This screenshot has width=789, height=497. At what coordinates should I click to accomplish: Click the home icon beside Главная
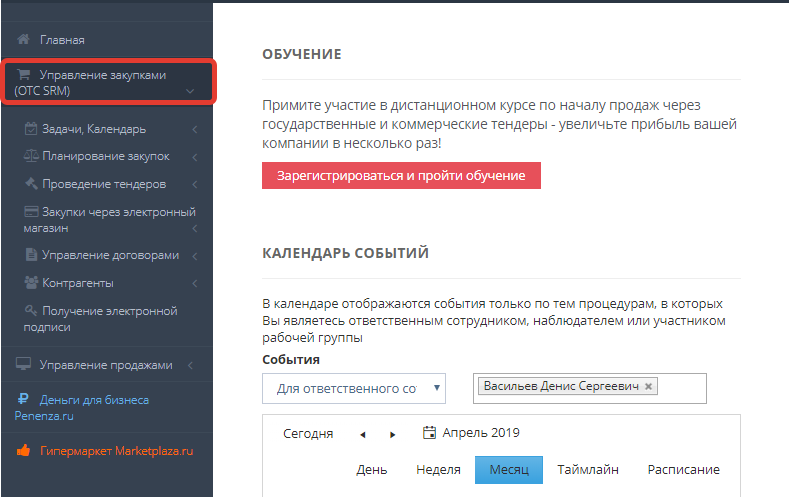23,40
